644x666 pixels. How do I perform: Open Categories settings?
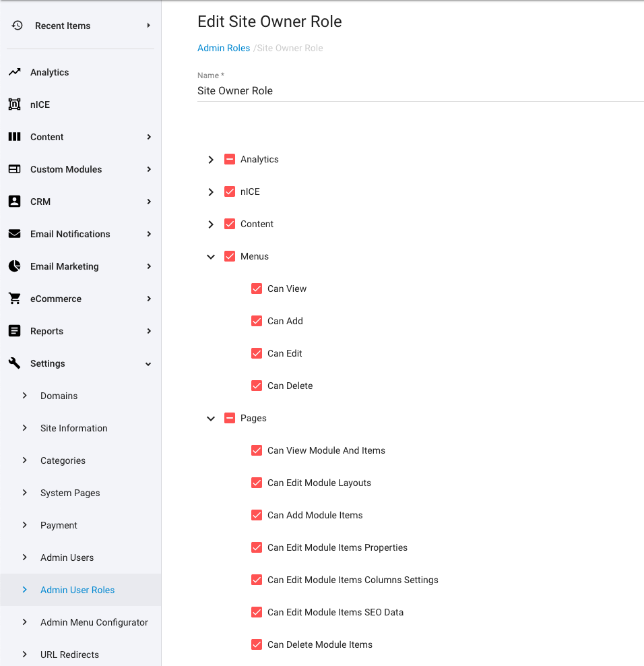tap(63, 460)
